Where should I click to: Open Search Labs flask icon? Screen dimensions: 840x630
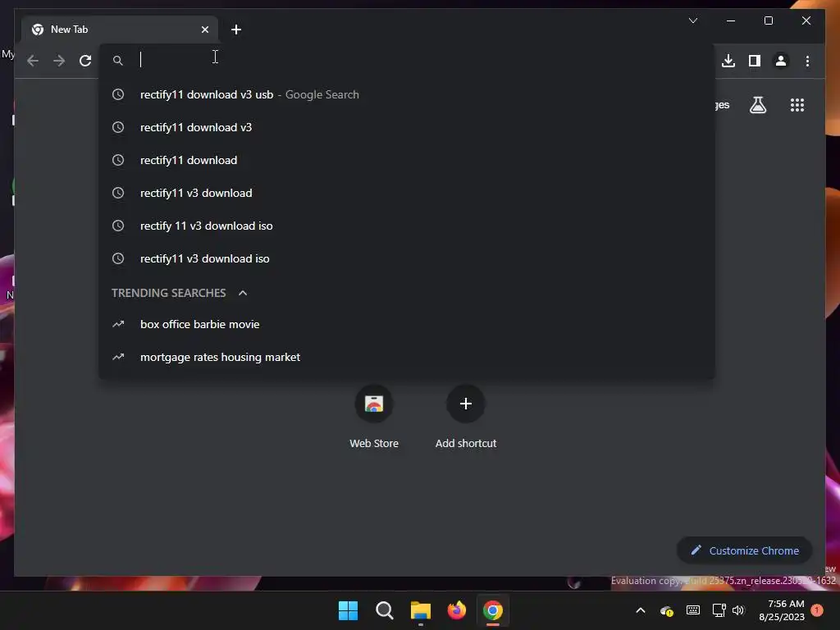coord(757,105)
